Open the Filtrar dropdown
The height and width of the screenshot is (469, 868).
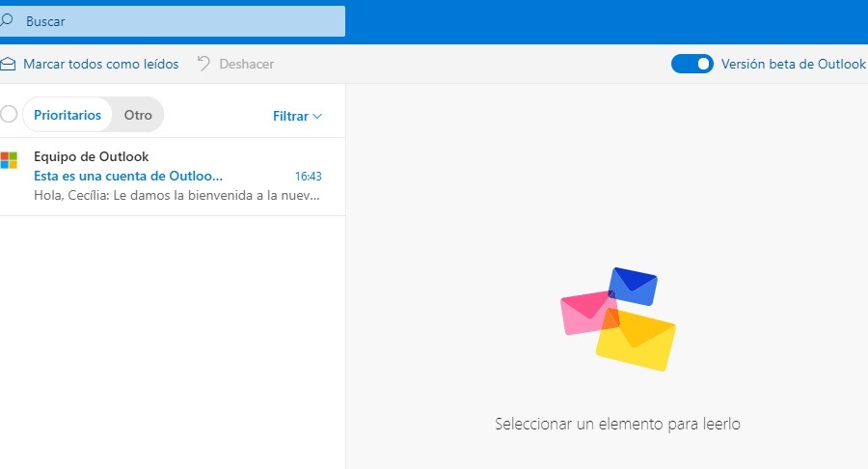tap(297, 116)
